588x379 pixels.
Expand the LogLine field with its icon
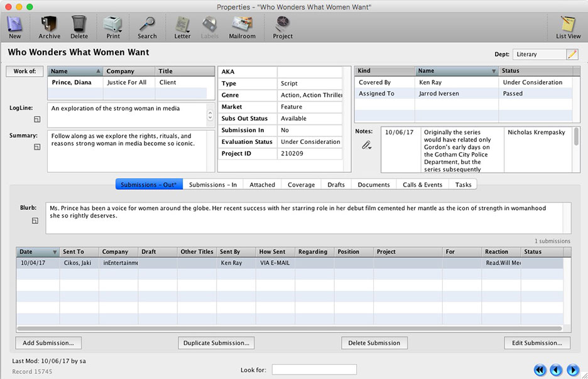(37, 119)
